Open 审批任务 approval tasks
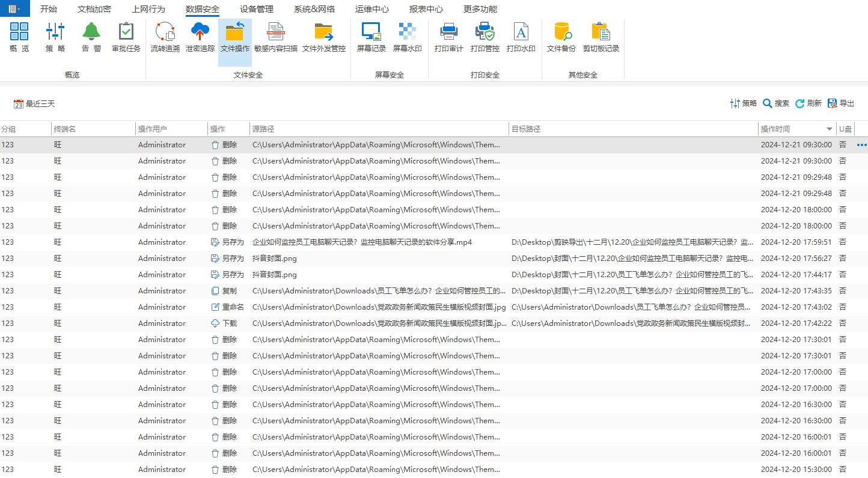This screenshot has height=478, width=868. coord(126,37)
